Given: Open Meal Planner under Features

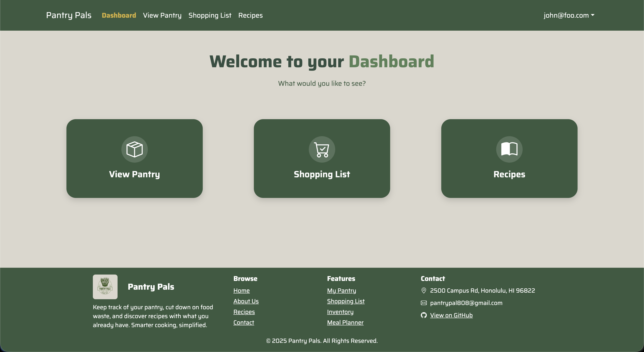Looking at the screenshot, I should pos(345,322).
